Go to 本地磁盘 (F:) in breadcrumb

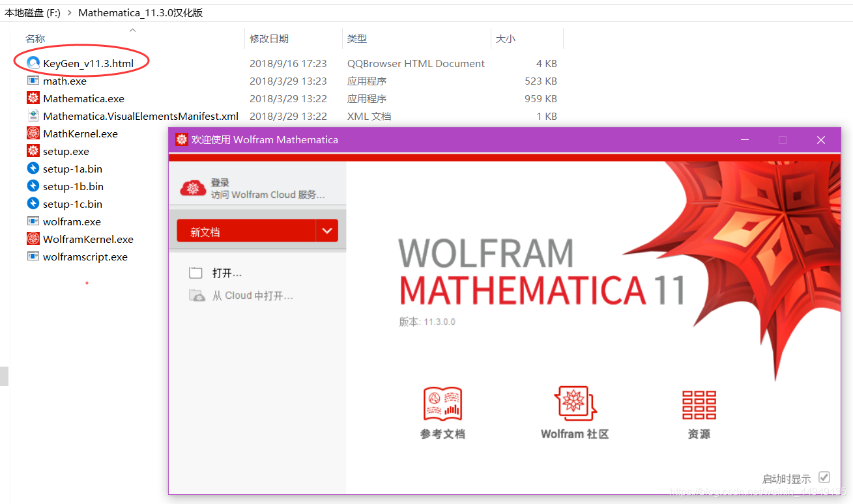[33, 12]
